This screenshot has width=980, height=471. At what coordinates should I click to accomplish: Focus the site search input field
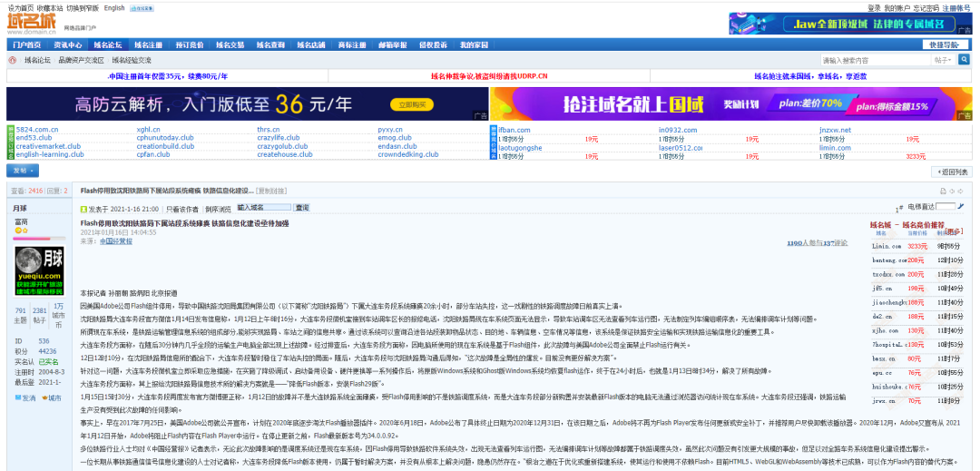point(877,60)
